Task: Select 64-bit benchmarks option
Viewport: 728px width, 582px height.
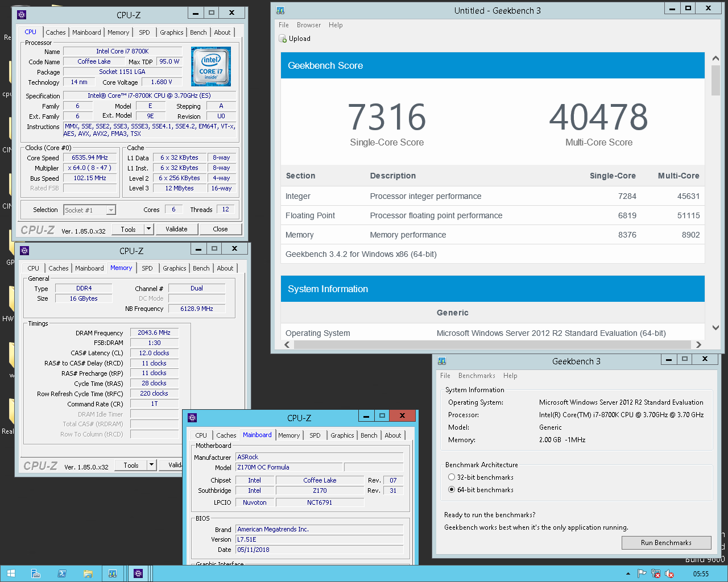Action: click(452, 490)
